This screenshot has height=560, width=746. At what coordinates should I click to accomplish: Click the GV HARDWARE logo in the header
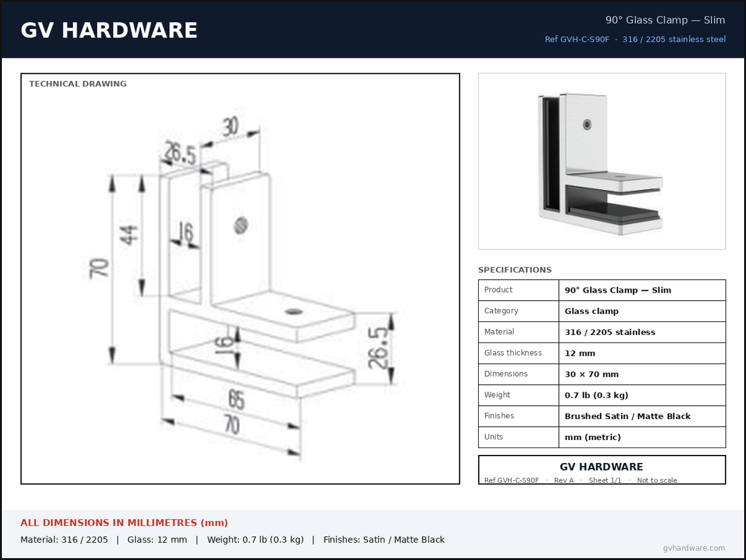109,30
